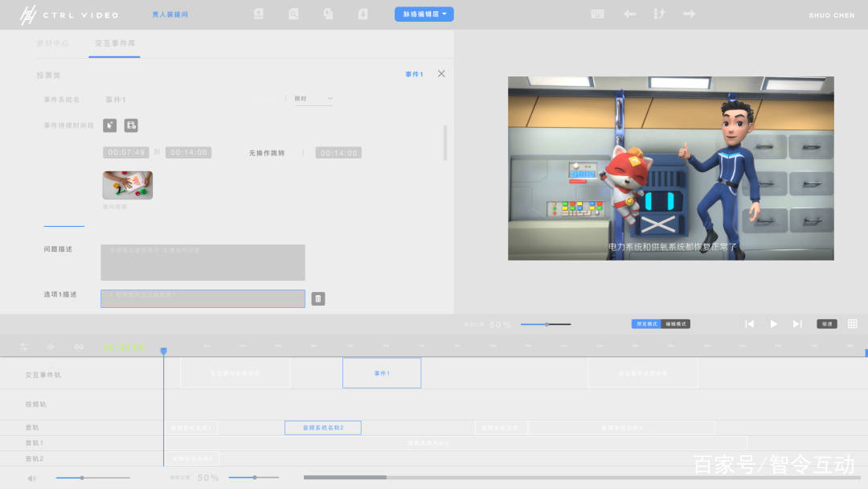
Task: Select the 事件1 clip on the timeline
Action: click(x=382, y=373)
